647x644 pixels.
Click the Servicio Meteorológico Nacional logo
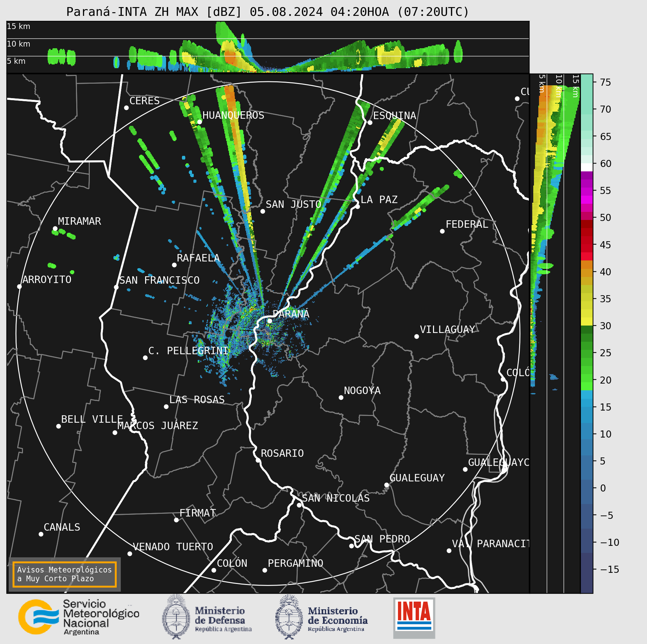coord(79,617)
